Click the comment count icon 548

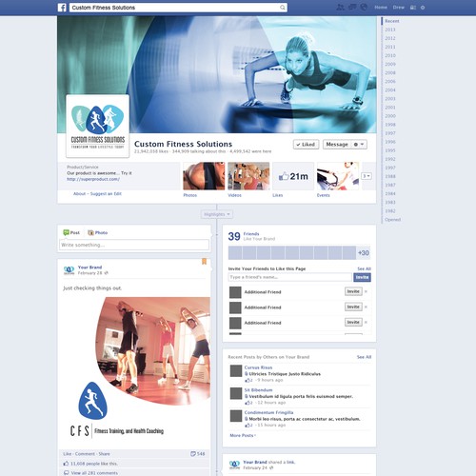coord(193,454)
